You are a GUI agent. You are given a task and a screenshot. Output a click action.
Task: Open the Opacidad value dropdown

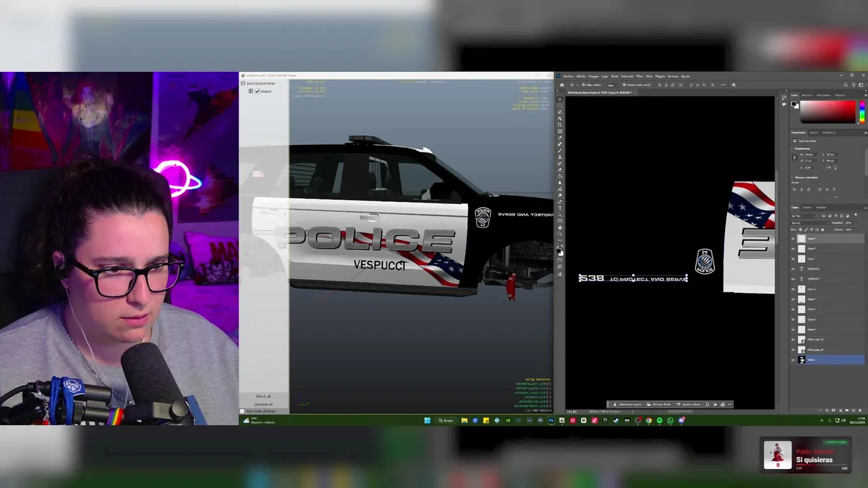coord(854,223)
